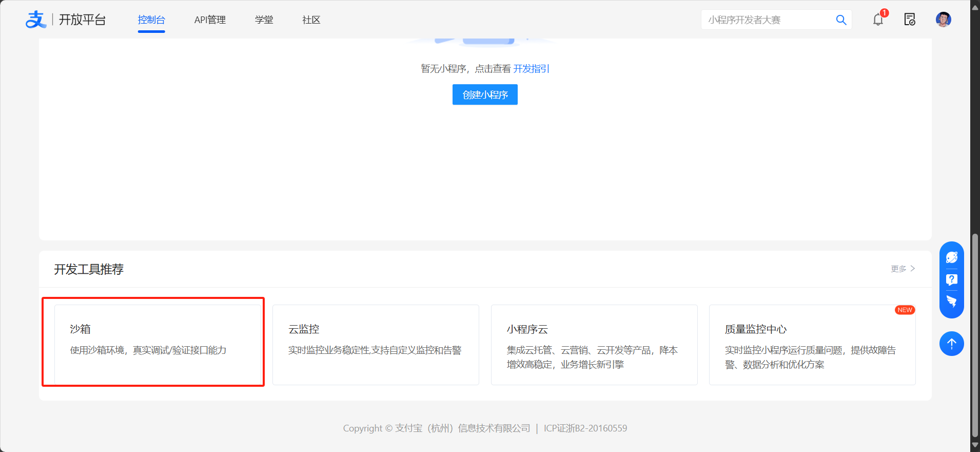The image size is (980, 452).
Task: Click the planet icon in floating sidebar
Action: 951,257
